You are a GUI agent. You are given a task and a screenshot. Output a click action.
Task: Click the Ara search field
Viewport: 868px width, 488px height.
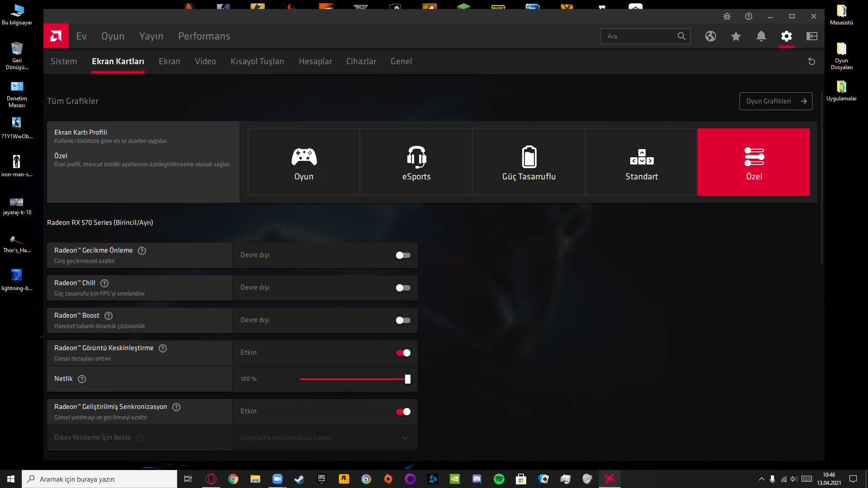(x=645, y=36)
